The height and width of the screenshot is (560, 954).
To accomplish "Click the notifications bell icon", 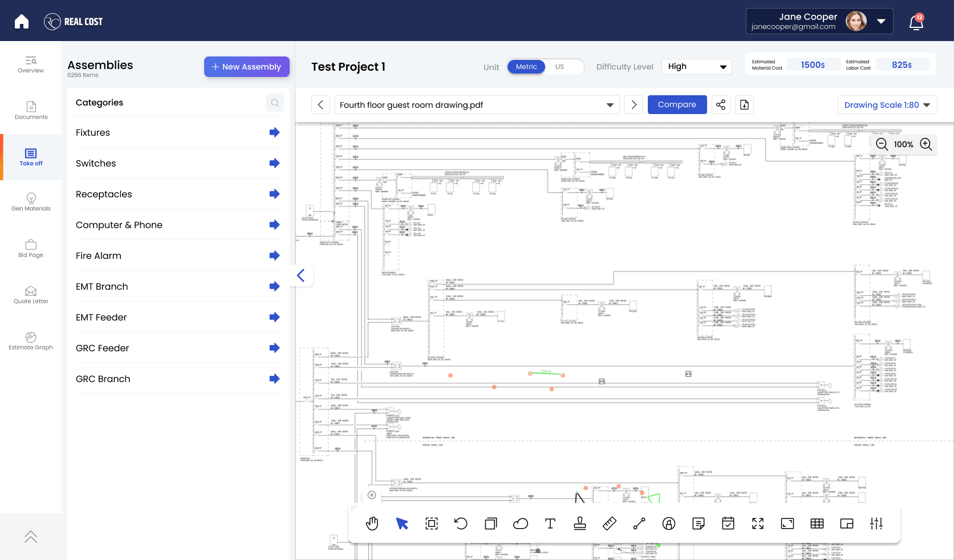I will pyautogui.click(x=916, y=22).
